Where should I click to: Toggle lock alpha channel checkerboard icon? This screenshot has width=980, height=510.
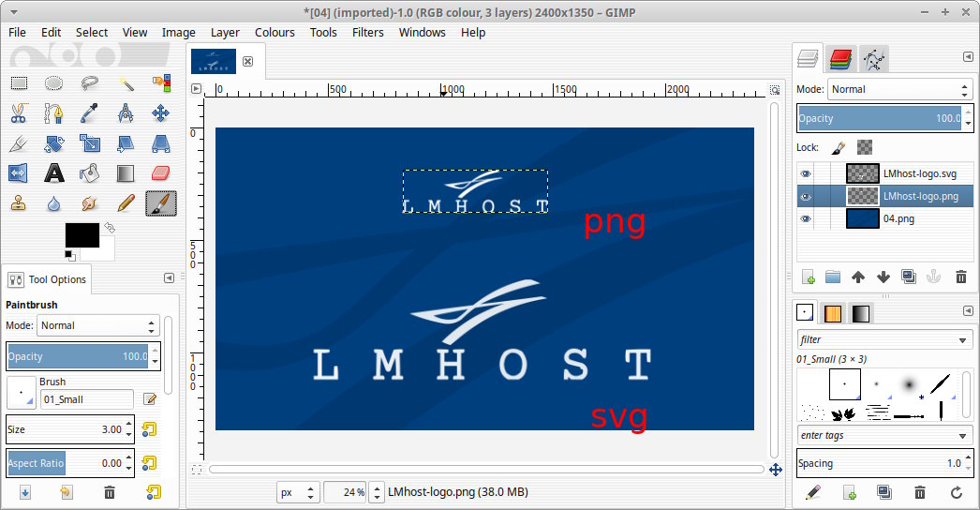pos(865,148)
